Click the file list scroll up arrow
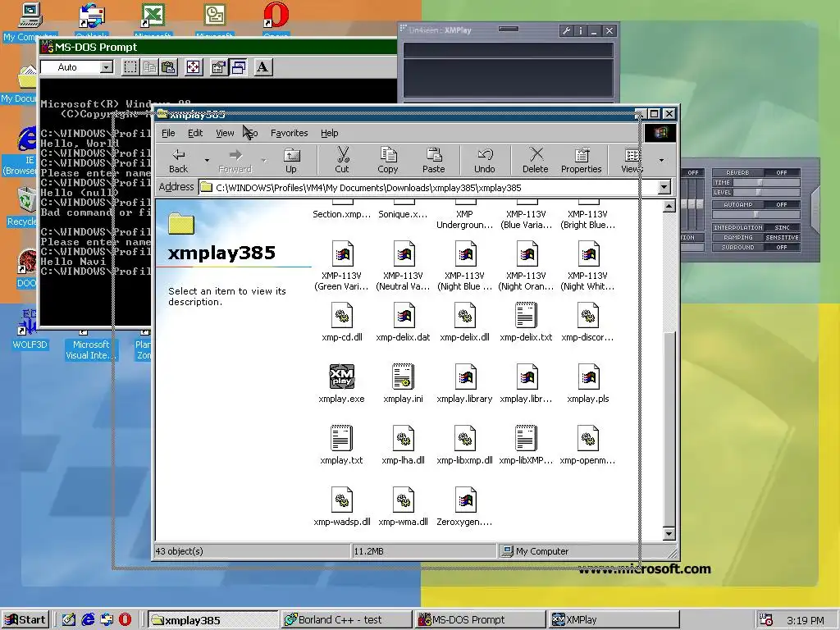The width and height of the screenshot is (840, 630). click(x=669, y=207)
